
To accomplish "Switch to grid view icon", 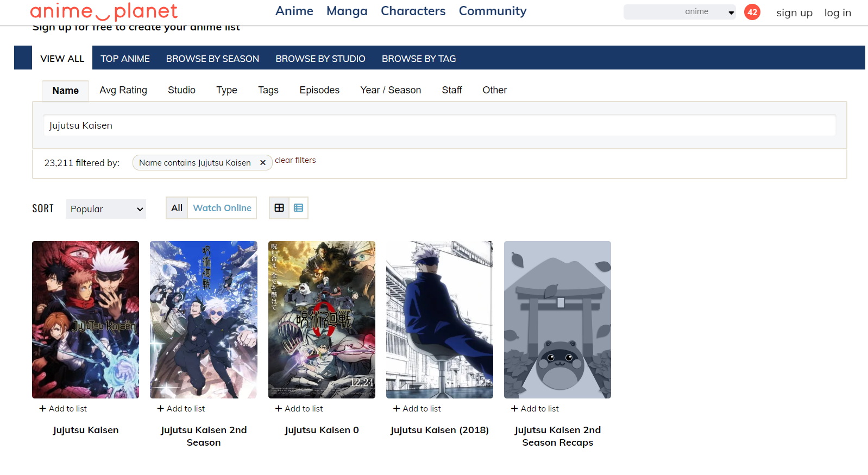I will 279,208.
